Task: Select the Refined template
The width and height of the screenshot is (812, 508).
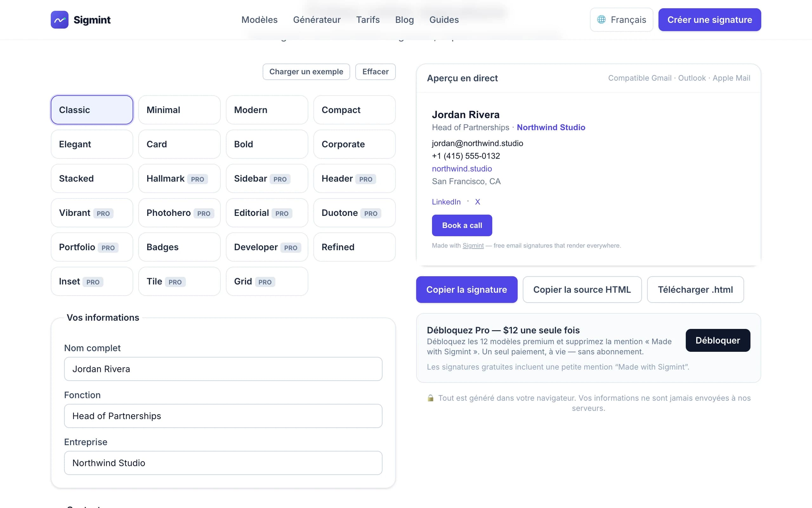Action: point(354,247)
